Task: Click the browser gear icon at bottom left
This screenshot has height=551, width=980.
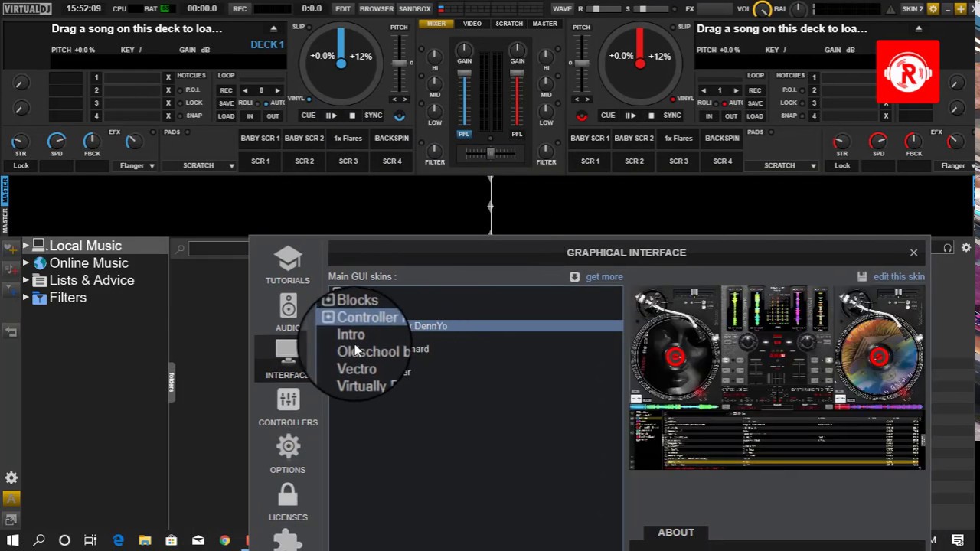Action: [x=11, y=478]
